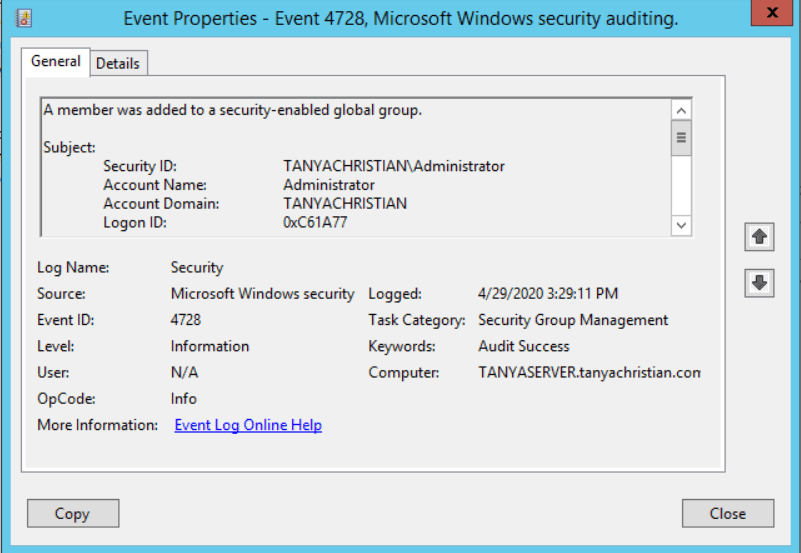
Task: Switch to the Details tab
Action: click(x=118, y=63)
